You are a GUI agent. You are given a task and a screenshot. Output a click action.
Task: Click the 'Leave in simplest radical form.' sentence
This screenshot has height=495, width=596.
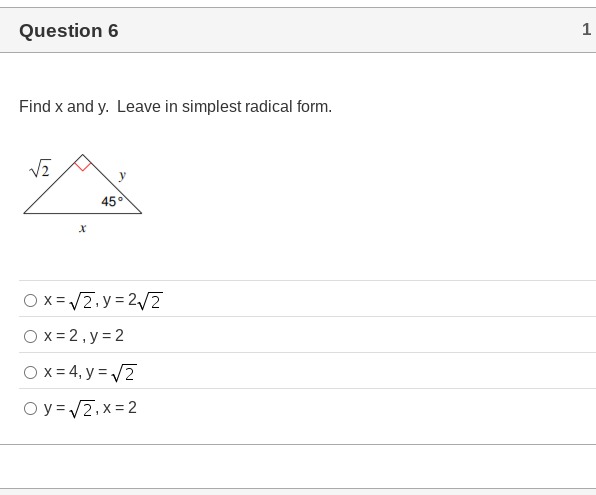click(x=225, y=106)
